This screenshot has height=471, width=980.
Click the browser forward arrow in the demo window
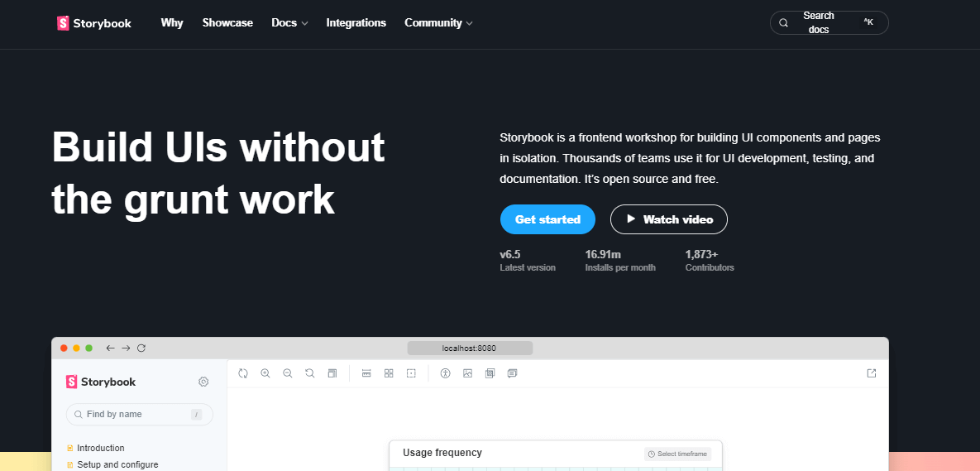(126, 348)
